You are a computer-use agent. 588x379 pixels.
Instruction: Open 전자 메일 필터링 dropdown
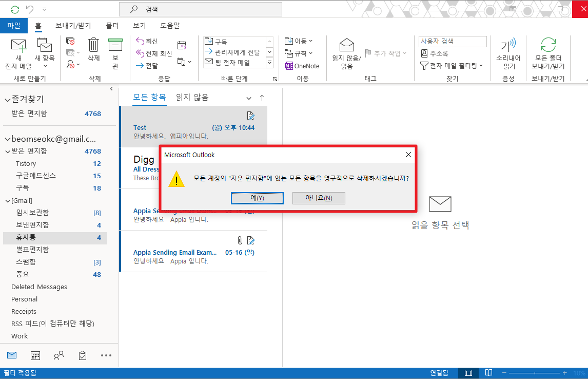coord(452,66)
